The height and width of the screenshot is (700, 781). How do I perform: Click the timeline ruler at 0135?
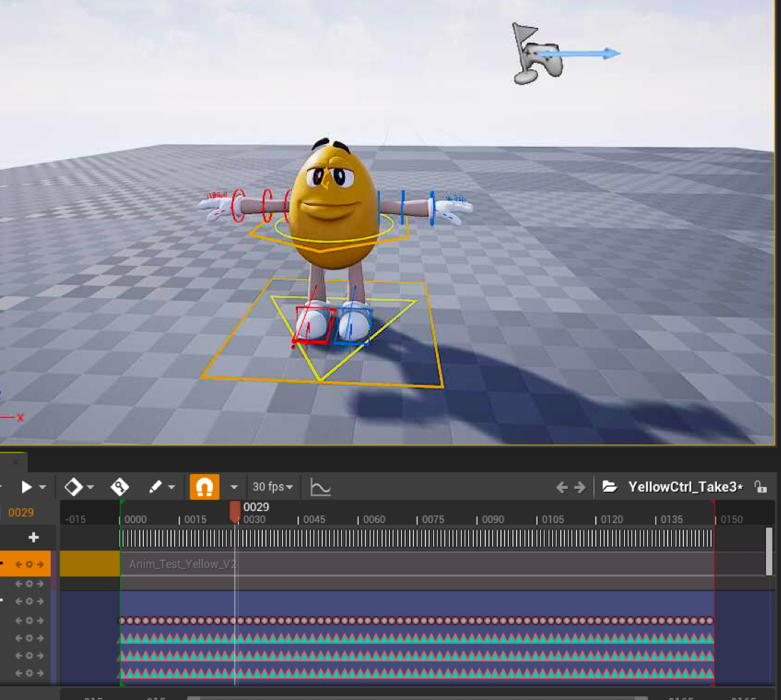click(671, 519)
